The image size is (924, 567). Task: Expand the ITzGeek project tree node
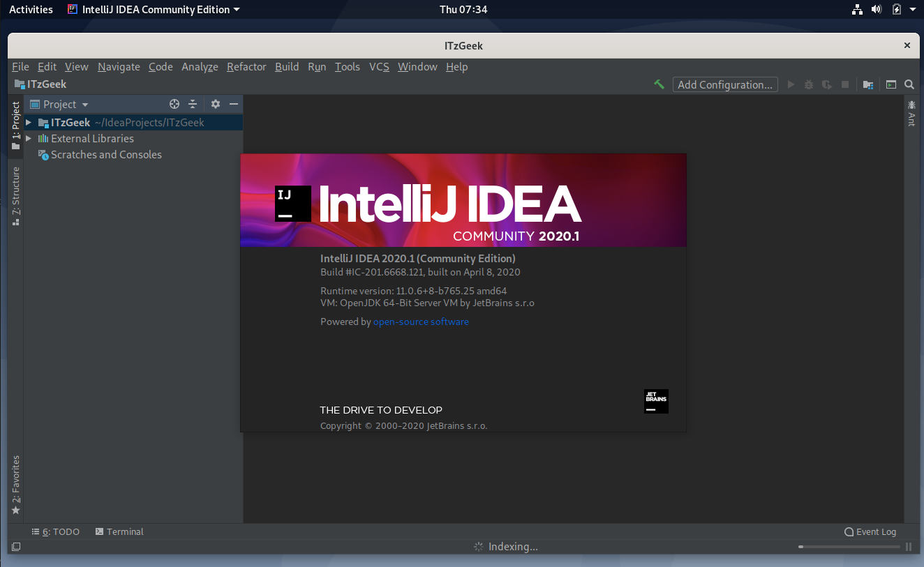(x=29, y=123)
